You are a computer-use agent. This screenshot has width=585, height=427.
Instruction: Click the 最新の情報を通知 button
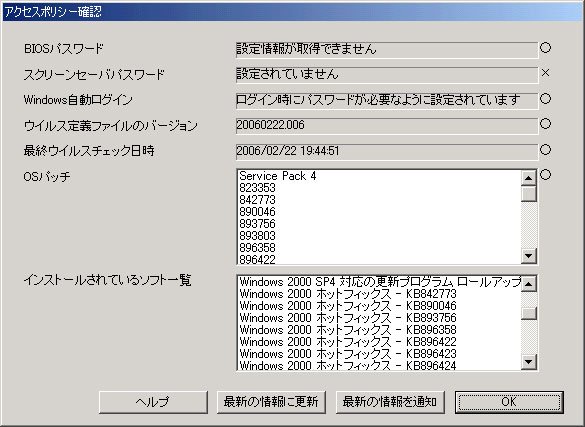point(390,402)
